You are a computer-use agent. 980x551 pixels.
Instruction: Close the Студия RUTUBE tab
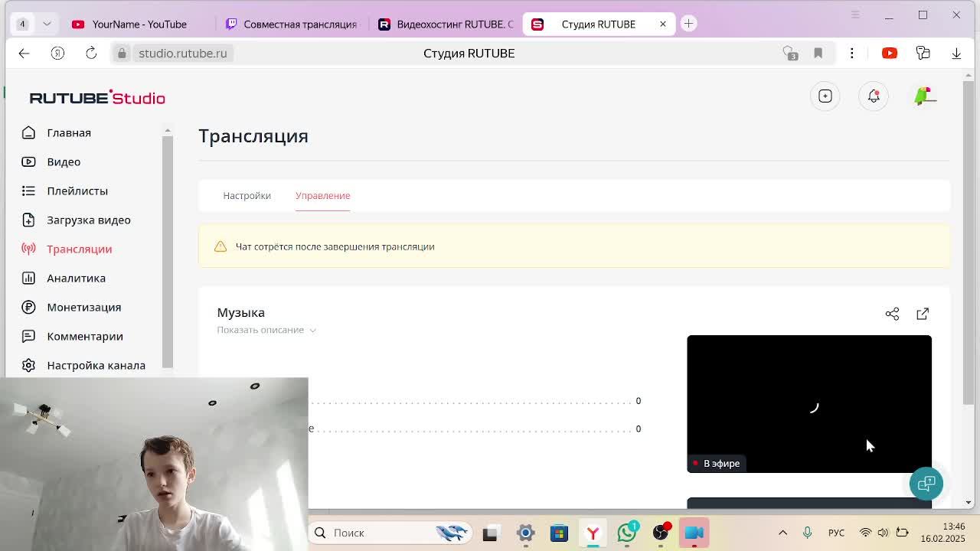pyautogui.click(x=663, y=24)
